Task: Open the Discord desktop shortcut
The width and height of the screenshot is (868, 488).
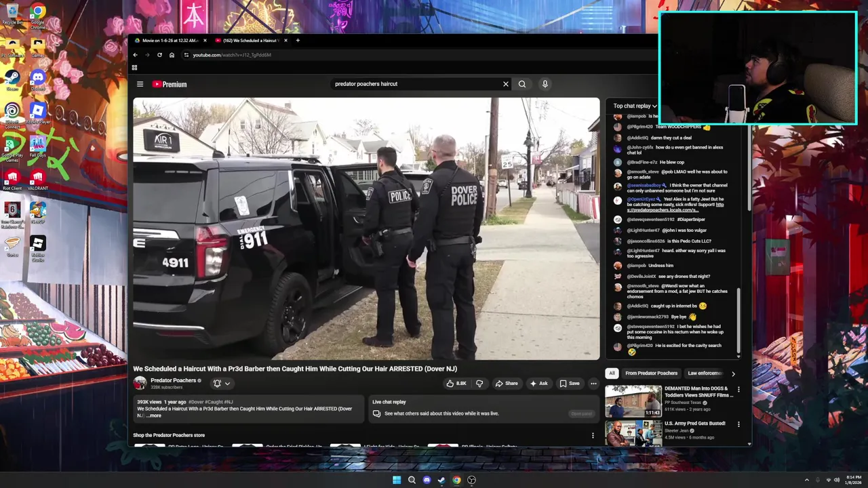Action: click(x=38, y=80)
